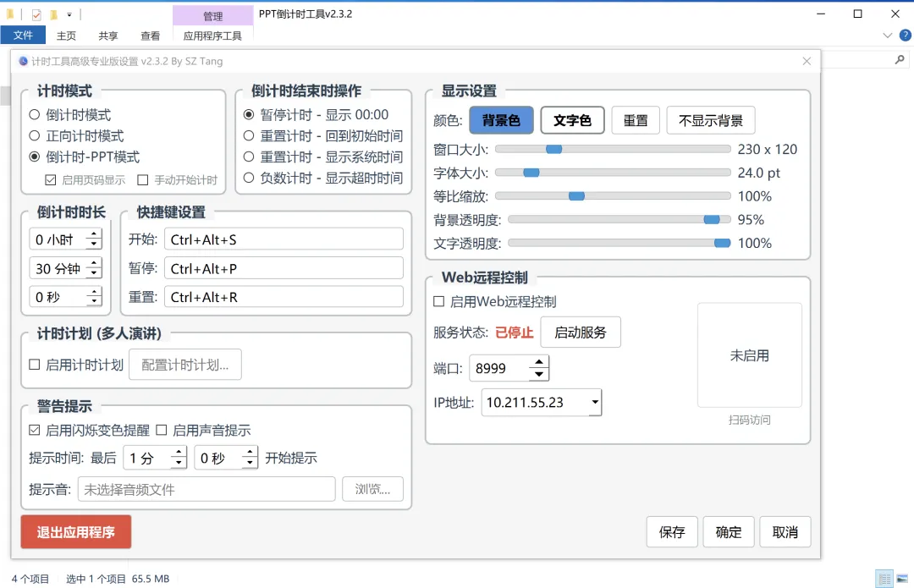Click the 文字透明度 slider handle
The height and width of the screenshot is (588, 914).
[x=722, y=243]
